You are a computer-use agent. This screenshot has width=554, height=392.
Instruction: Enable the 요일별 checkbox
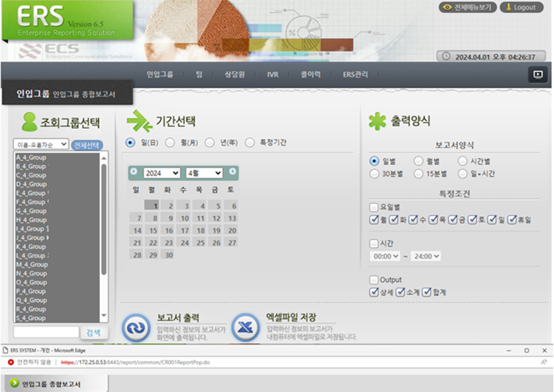coord(374,207)
